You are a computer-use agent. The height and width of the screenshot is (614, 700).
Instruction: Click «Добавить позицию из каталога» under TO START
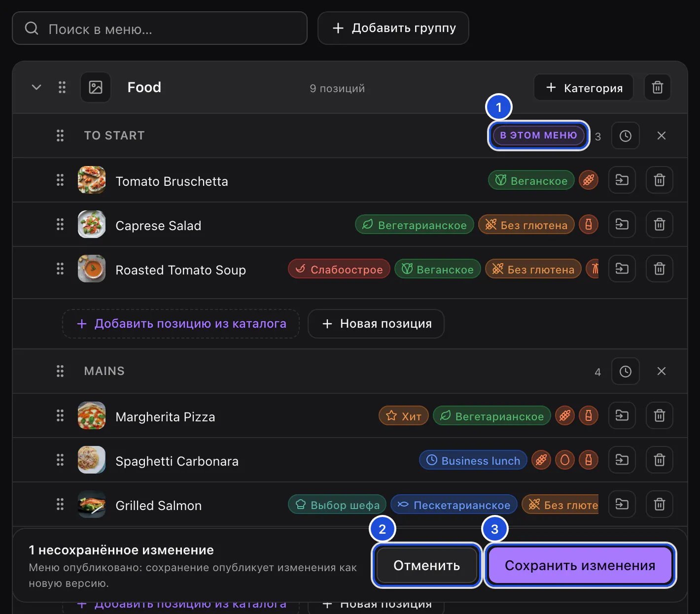[181, 324]
